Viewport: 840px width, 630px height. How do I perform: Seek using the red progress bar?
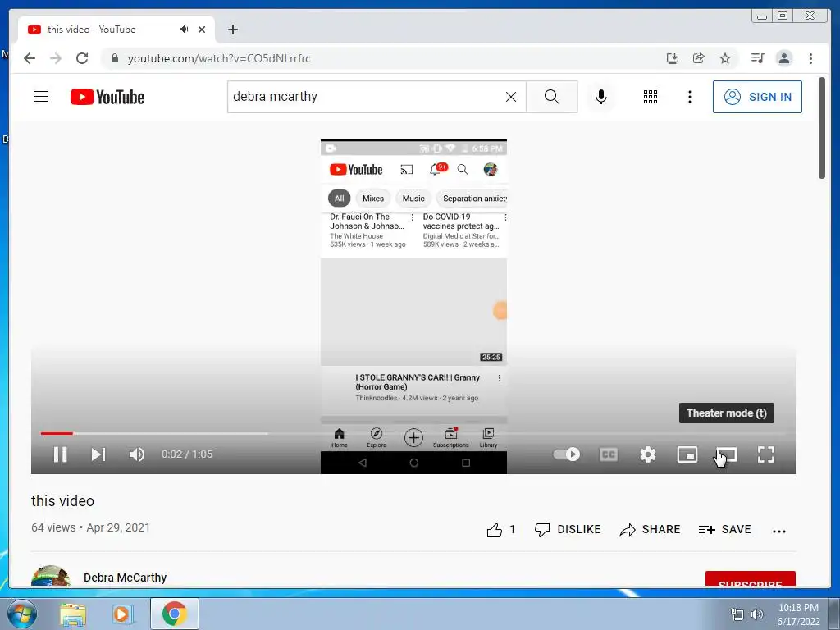[x=413, y=433]
